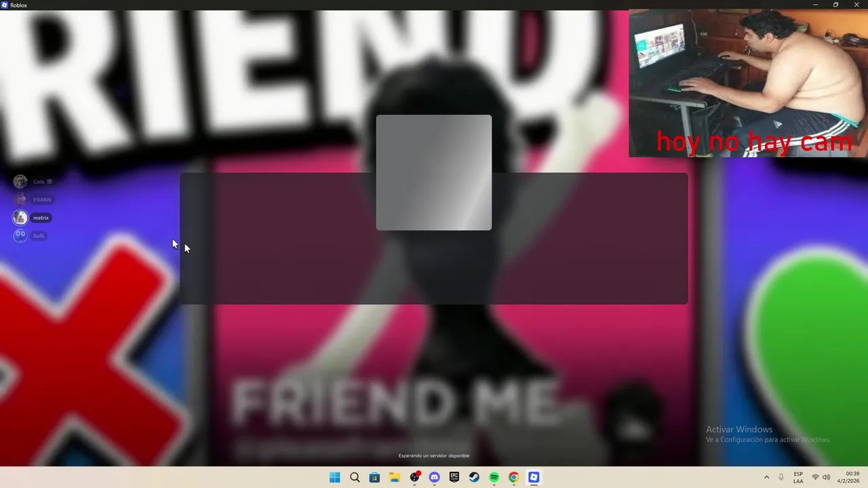Viewport: 868px width, 488px height.
Task: Open Google Chrome from the taskbar
Action: point(514,477)
